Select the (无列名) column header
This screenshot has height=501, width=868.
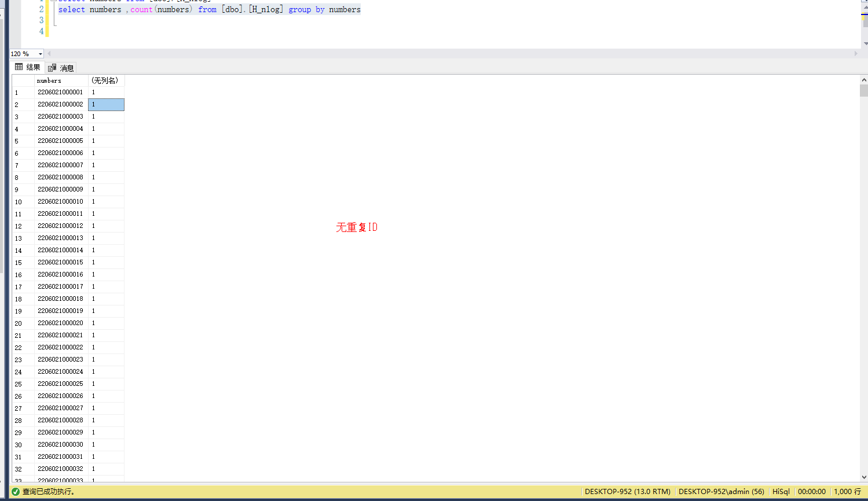[106, 80]
